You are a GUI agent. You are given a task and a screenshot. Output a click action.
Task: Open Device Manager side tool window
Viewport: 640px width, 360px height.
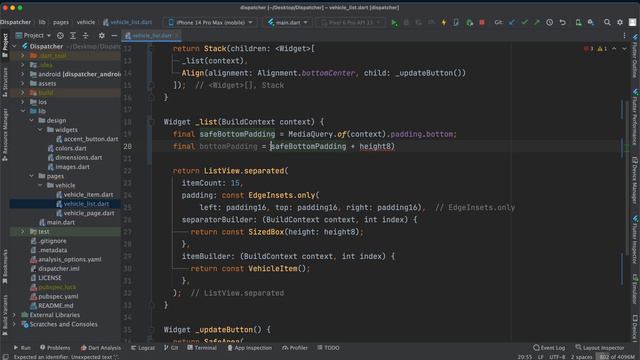click(635, 181)
